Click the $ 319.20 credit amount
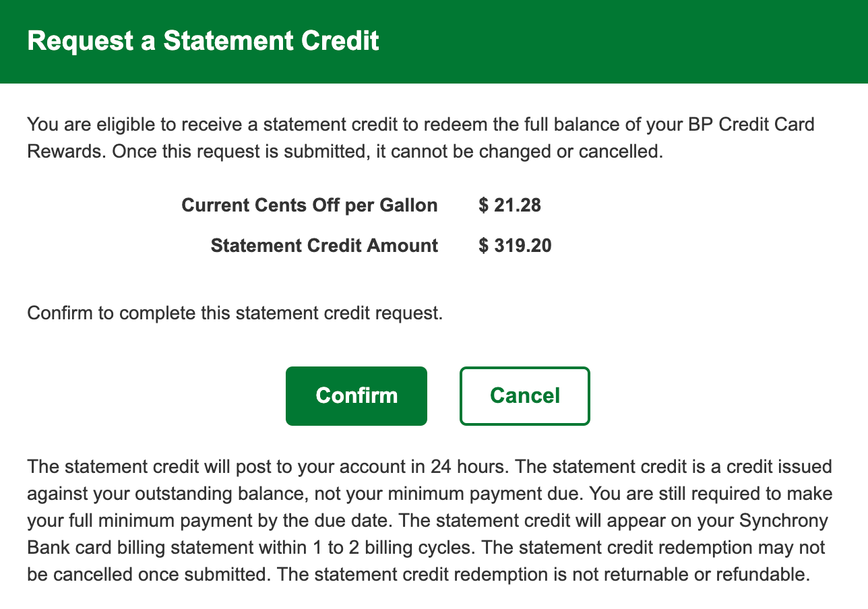Screen dimensions: 868x609 515,246
